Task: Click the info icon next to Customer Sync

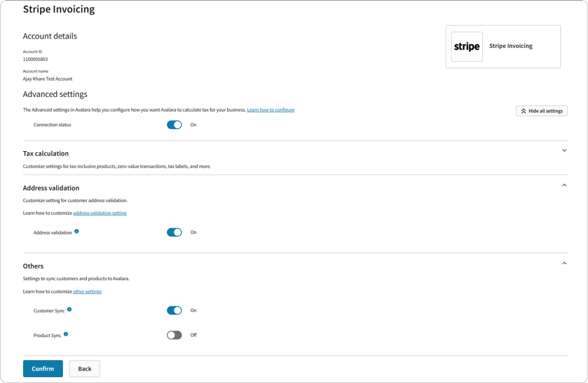Action: [x=69, y=310]
